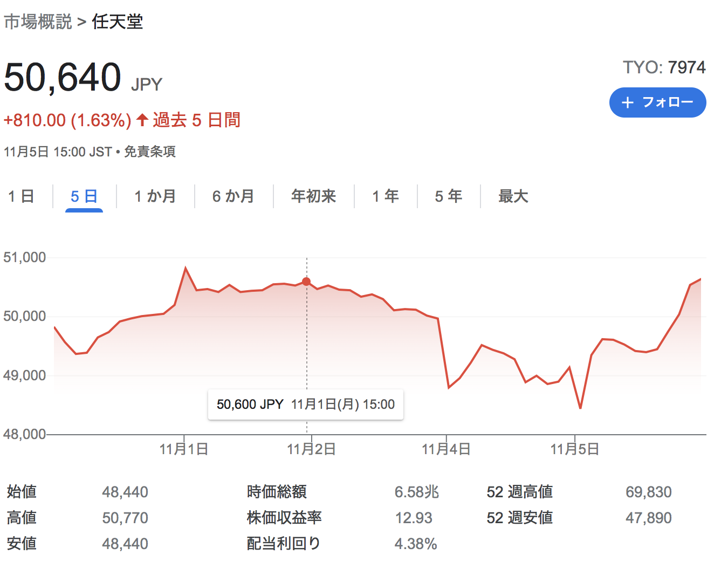Open the 市場概説 breadcrumb link

coord(38,22)
